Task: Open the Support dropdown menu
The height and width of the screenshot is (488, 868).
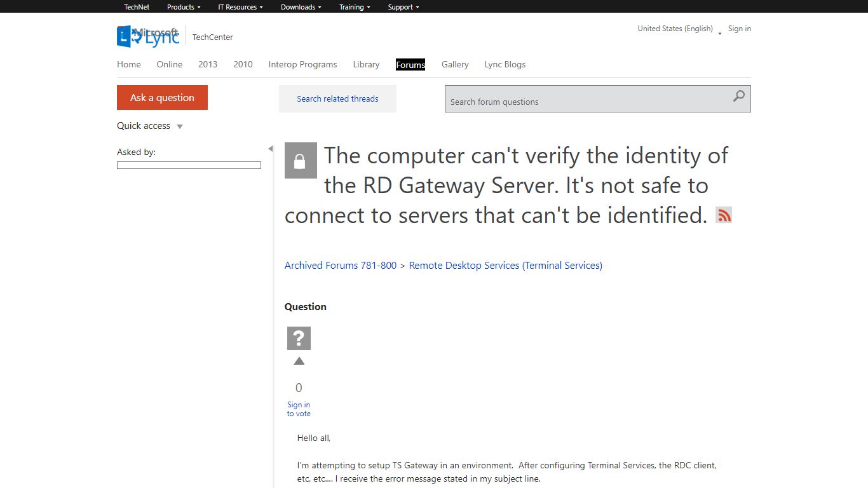Action: coord(403,7)
